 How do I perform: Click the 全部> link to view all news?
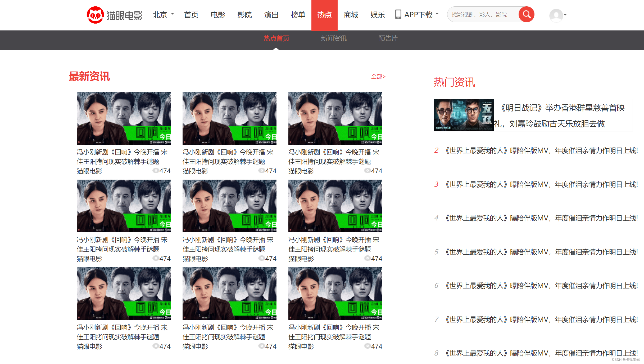point(378,77)
